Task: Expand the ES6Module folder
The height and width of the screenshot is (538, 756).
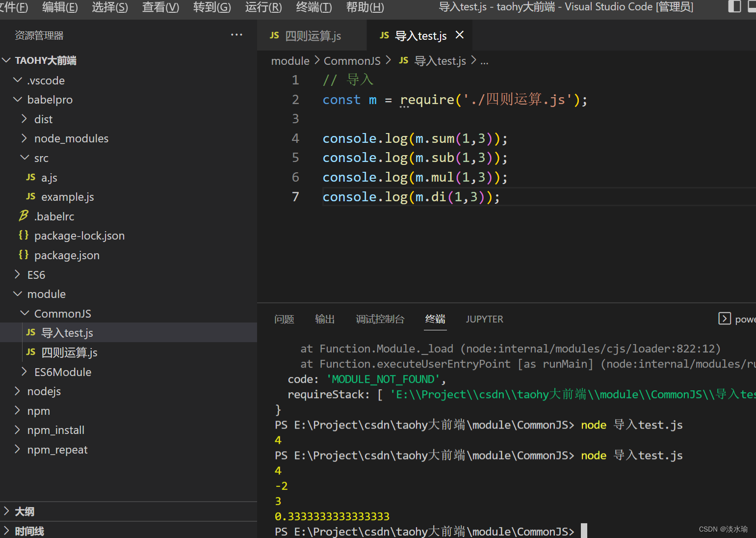Action: [x=25, y=372]
